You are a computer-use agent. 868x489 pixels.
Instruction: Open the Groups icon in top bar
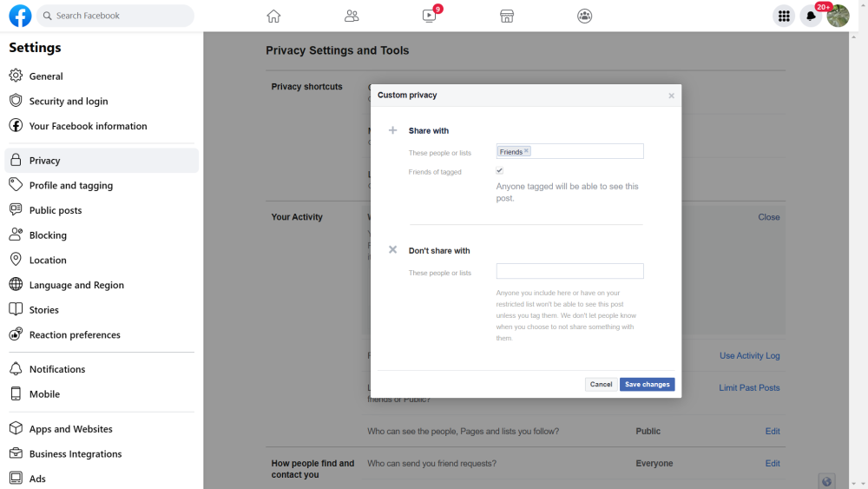click(x=585, y=16)
